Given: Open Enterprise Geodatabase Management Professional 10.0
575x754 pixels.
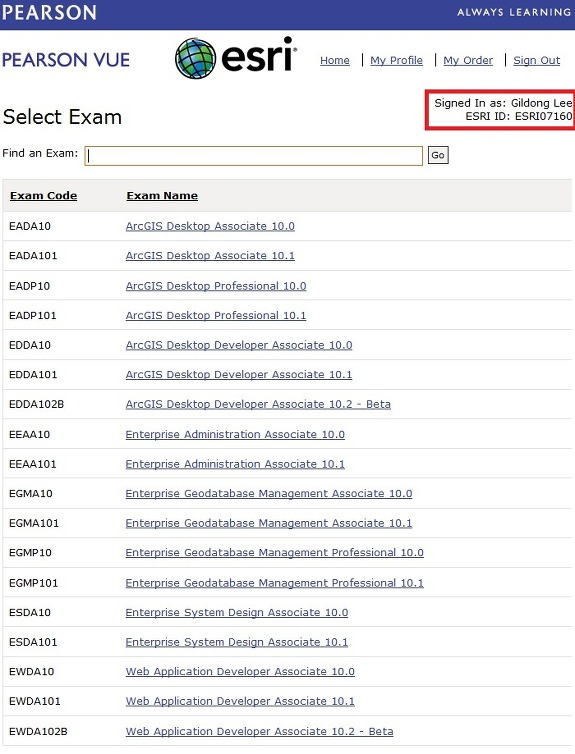Looking at the screenshot, I should pyautogui.click(x=275, y=553).
